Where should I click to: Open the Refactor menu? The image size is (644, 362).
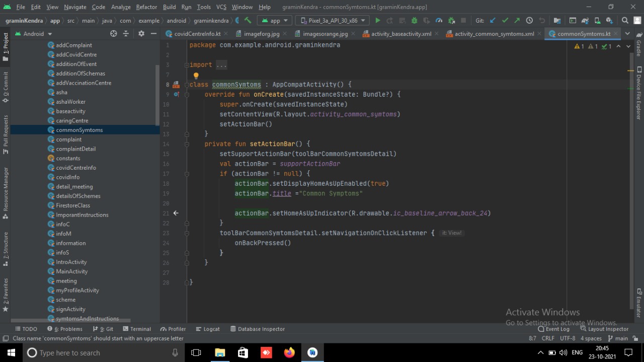click(x=146, y=7)
